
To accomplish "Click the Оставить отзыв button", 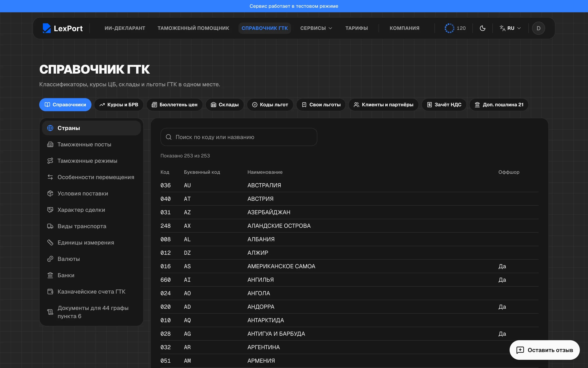I will tap(545, 350).
